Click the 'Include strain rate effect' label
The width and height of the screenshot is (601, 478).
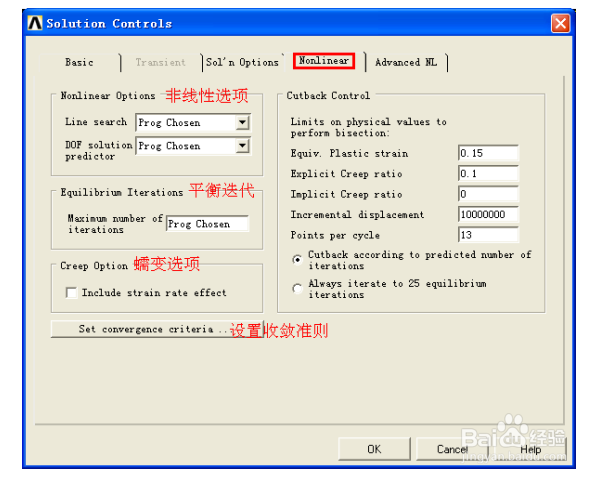coord(154,293)
